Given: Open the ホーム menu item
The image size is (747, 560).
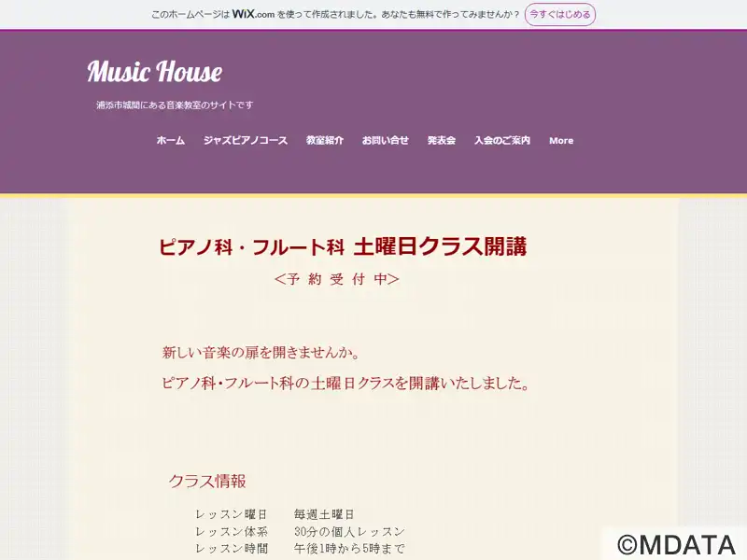Looking at the screenshot, I should 171,141.
